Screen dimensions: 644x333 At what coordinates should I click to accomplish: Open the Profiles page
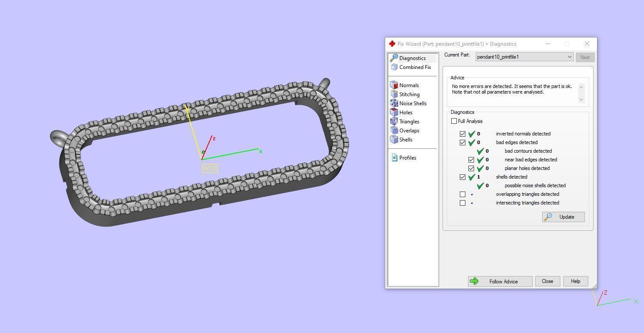408,158
